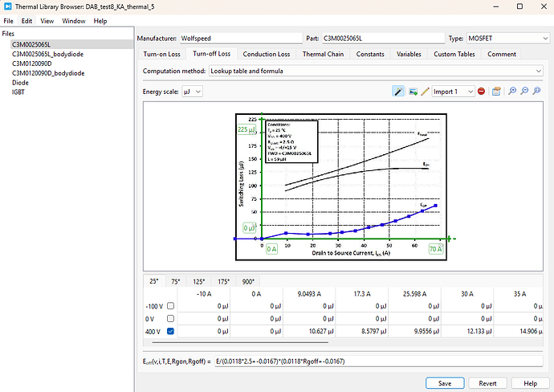Click the 9.0493 A column header

[x=309, y=294]
